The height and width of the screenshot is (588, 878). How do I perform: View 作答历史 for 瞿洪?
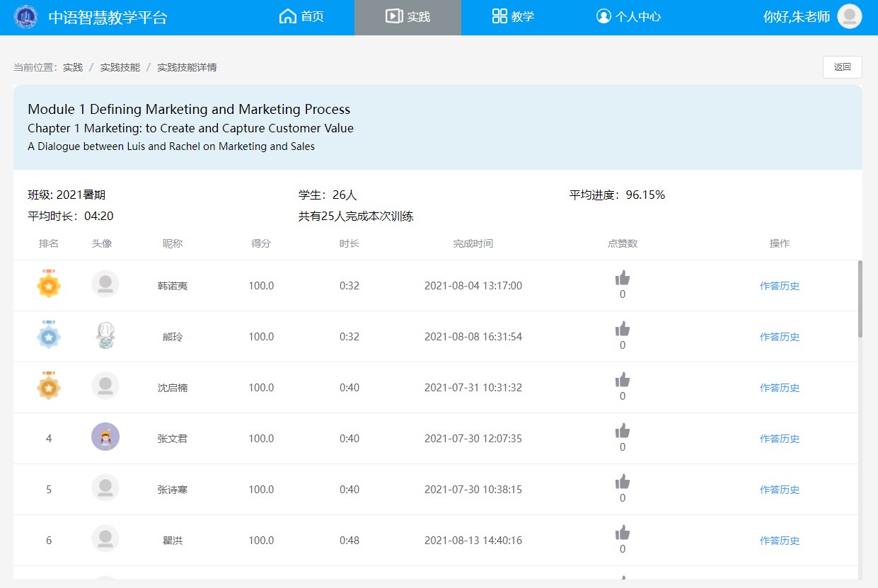pyautogui.click(x=779, y=541)
